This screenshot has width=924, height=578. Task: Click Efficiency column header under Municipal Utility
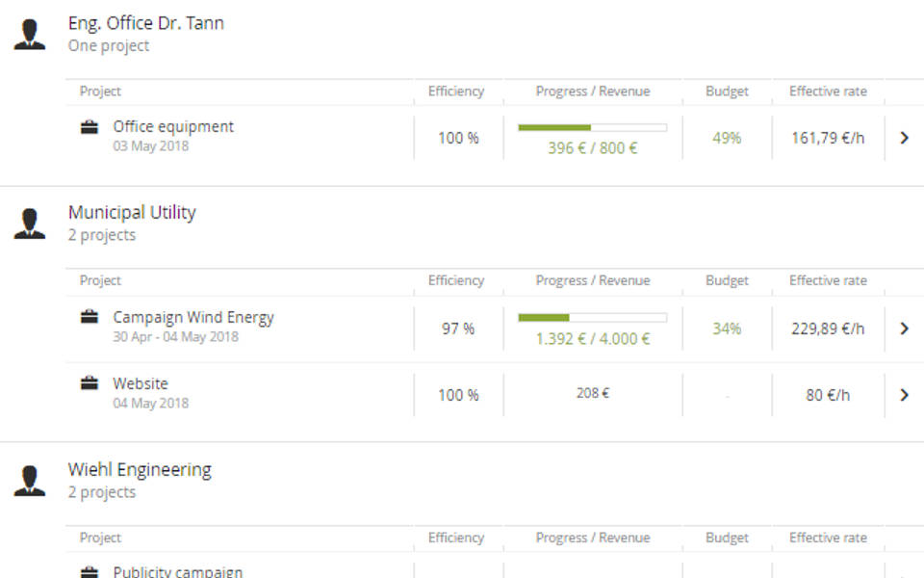coord(456,280)
